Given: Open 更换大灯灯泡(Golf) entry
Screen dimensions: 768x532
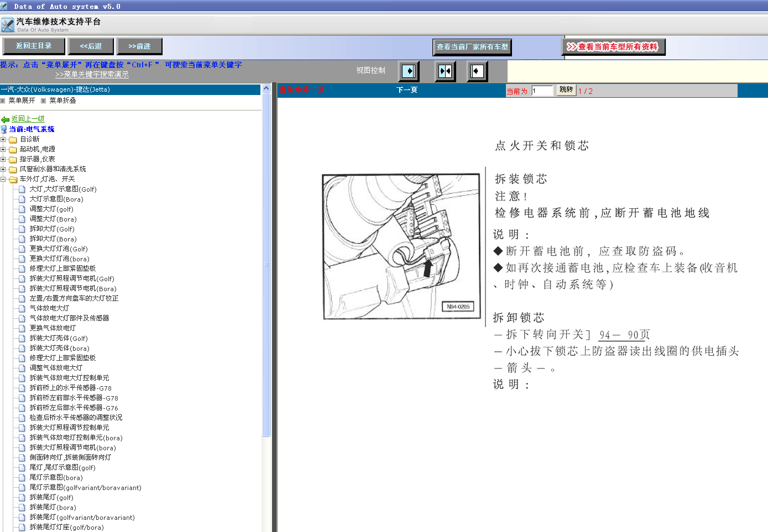Looking at the screenshot, I should 59,249.
